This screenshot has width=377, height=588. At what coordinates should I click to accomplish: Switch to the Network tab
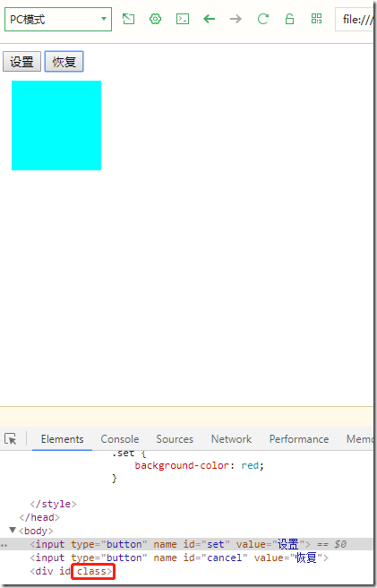pos(231,439)
